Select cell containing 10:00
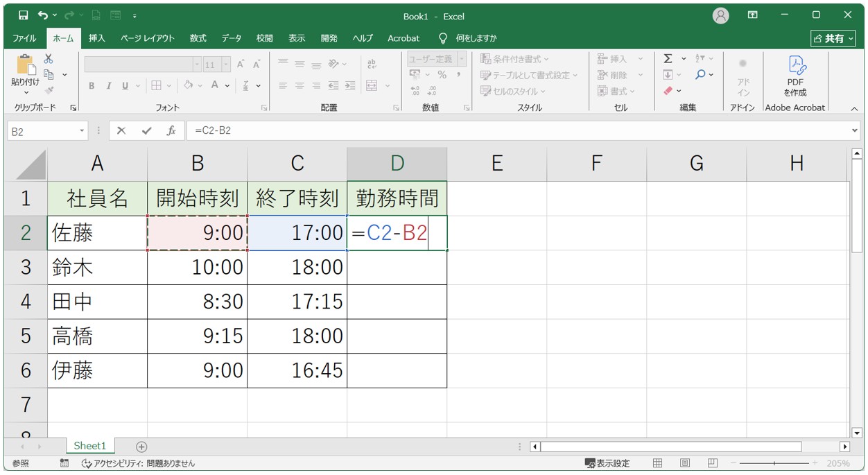The width and height of the screenshot is (868, 475). (198, 268)
